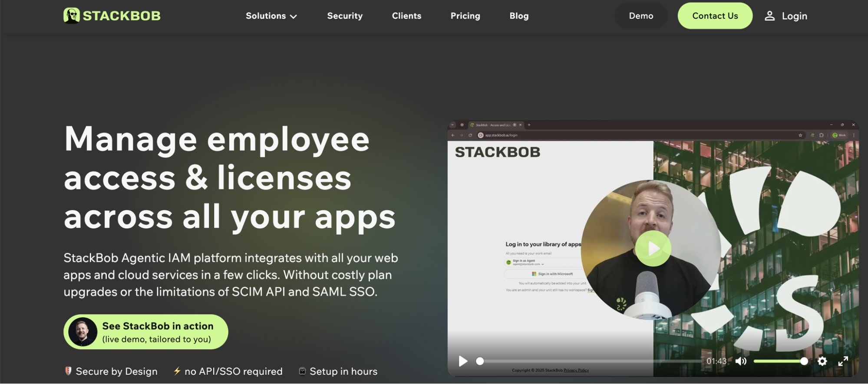Go to the Clients page
868x384 pixels.
tap(406, 16)
